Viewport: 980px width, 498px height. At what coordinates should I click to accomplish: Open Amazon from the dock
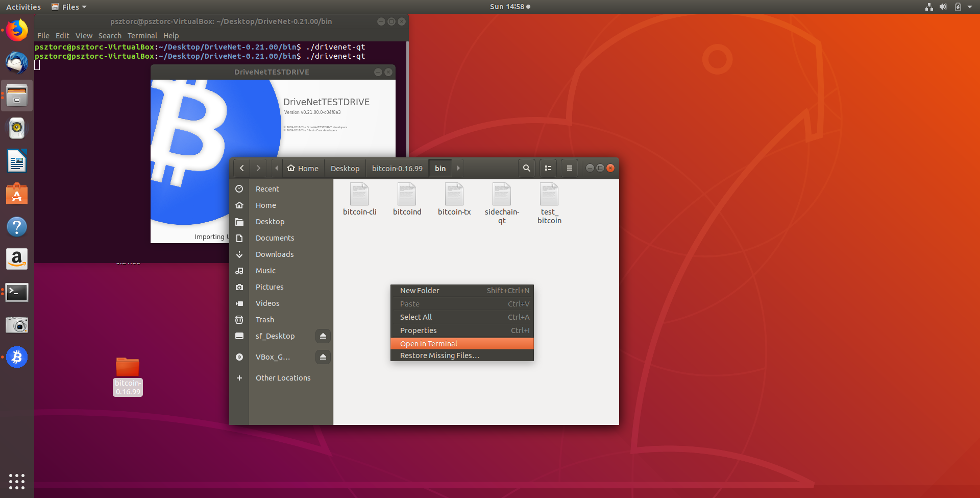click(17, 259)
